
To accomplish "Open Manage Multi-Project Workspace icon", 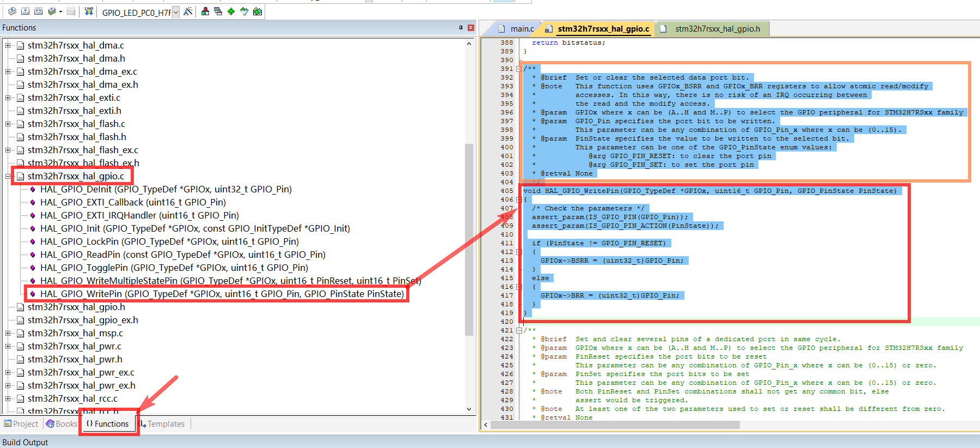I will (218, 11).
